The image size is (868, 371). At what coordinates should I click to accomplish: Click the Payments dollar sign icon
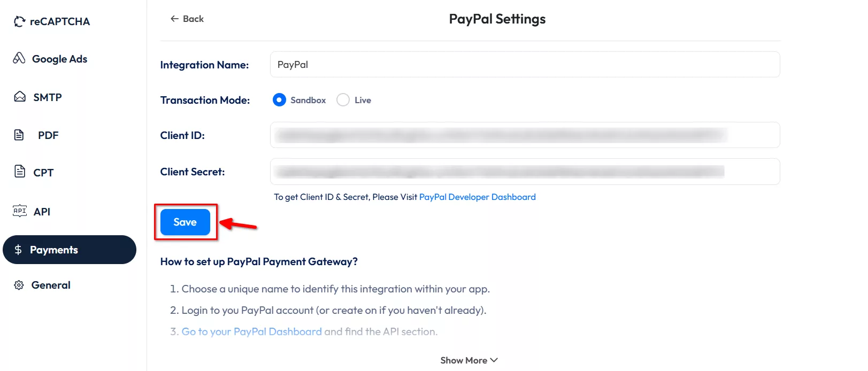point(18,250)
